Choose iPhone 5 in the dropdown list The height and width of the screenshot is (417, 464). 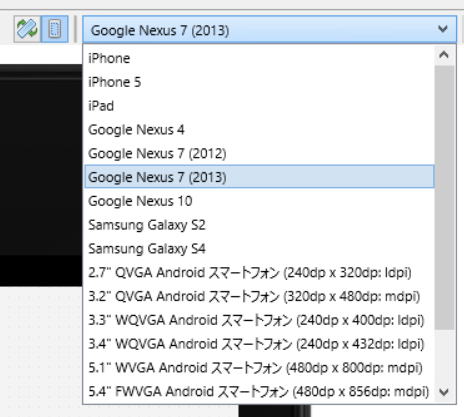click(x=259, y=82)
